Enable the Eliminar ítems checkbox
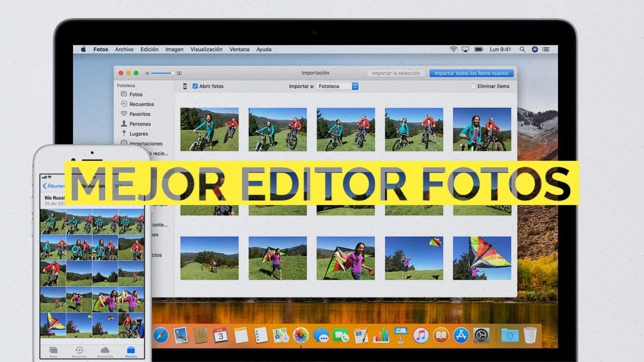This screenshot has width=644, height=362. [x=473, y=86]
